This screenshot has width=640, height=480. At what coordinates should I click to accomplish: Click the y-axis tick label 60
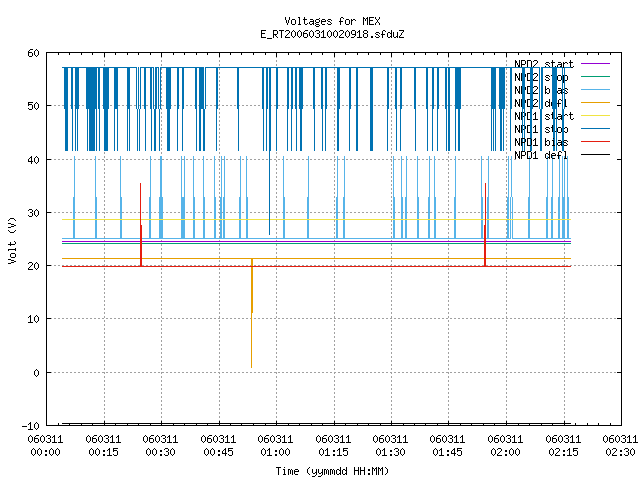(x=33, y=53)
